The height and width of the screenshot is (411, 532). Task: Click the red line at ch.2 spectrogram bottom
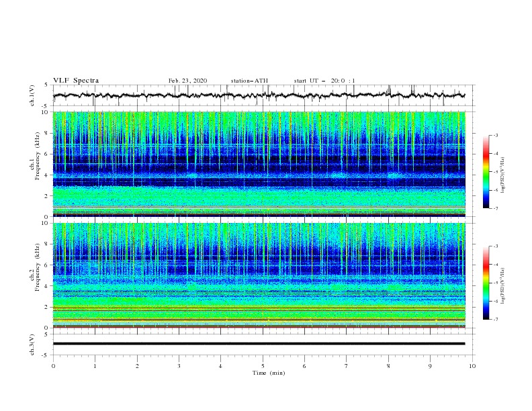pyautogui.click(x=259, y=327)
